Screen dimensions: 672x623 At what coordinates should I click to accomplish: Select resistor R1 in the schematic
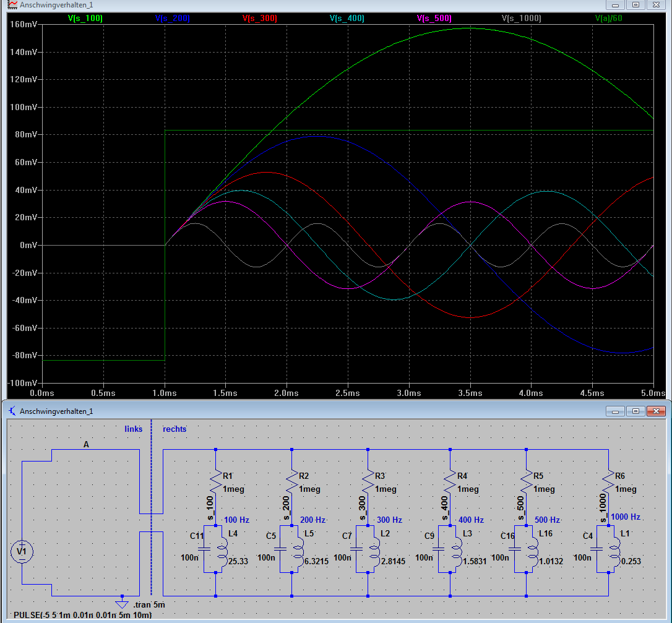click(215, 480)
